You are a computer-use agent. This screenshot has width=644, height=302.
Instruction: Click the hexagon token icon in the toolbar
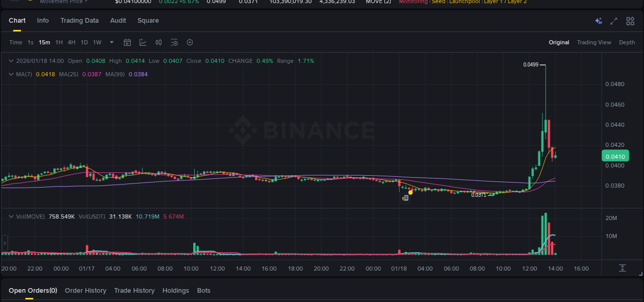tap(190, 42)
